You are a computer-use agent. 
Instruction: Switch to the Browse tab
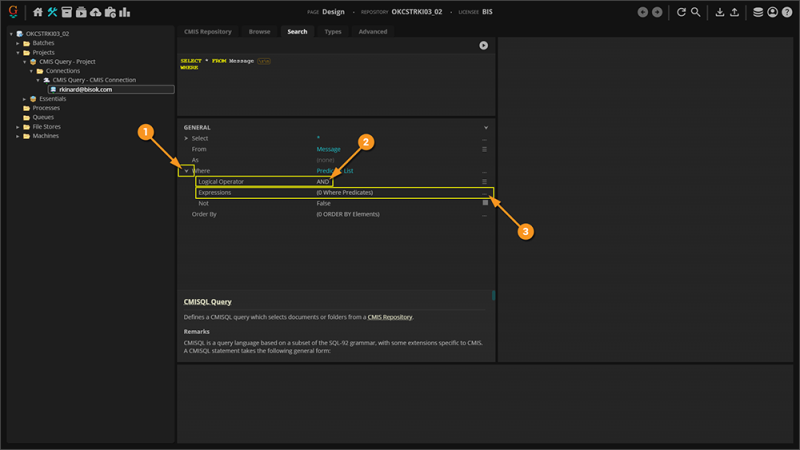(x=259, y=32)
